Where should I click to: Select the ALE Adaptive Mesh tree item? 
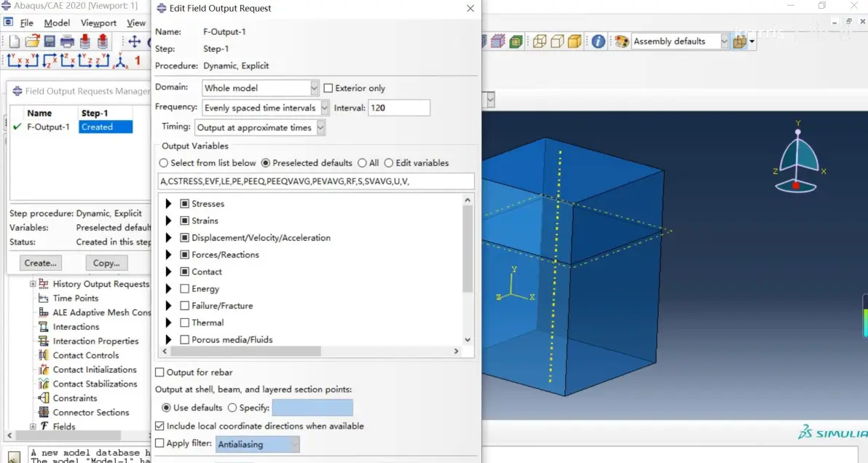(x=101, y=312)
